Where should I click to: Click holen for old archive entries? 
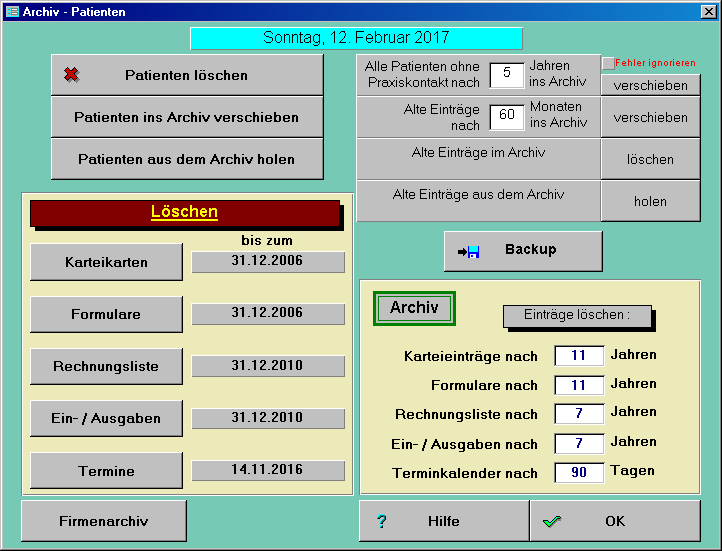650,201
